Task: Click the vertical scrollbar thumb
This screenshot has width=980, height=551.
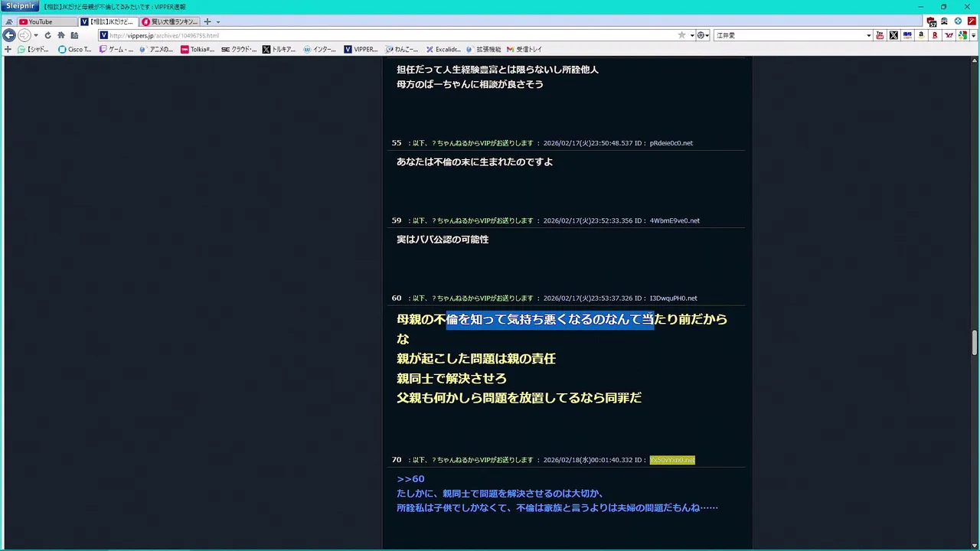Action: (x=975, y=343)
